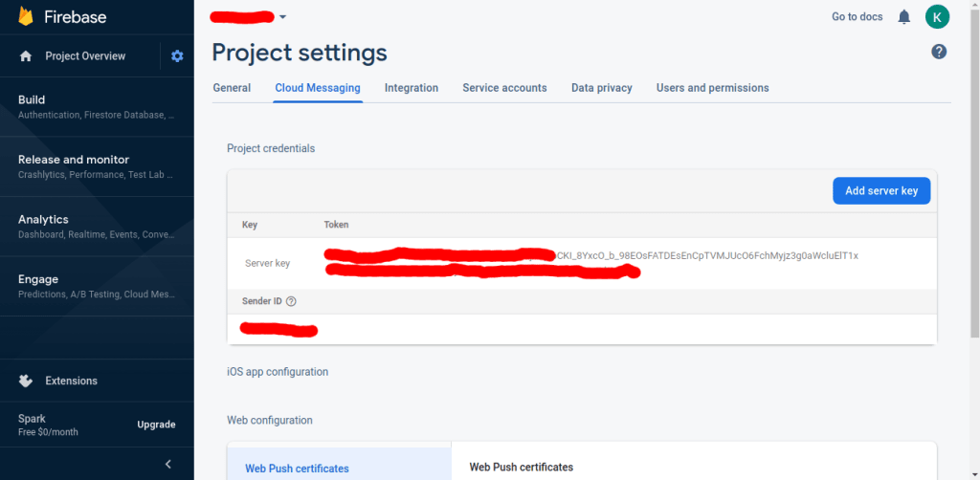Switch to Users and permissions tab
Image resolution: width=980 pixels, height=480 pixels.
pos(712,88)
